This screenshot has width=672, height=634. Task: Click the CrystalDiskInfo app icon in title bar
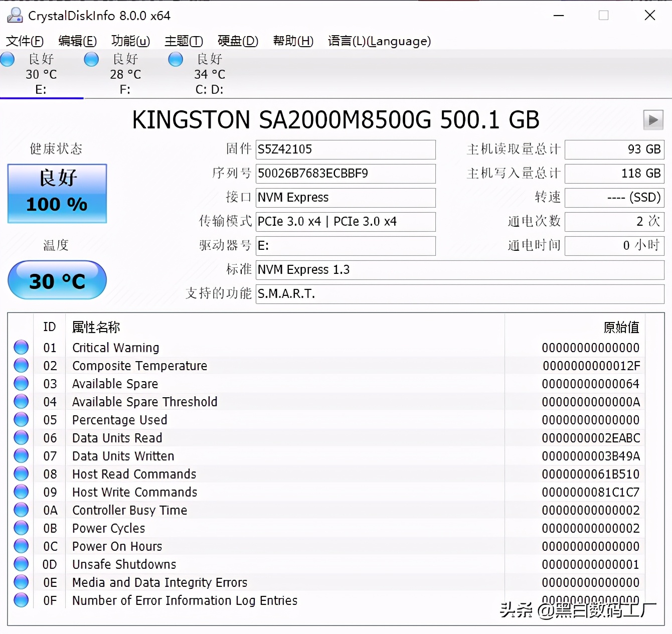click(x=15, y=16)
